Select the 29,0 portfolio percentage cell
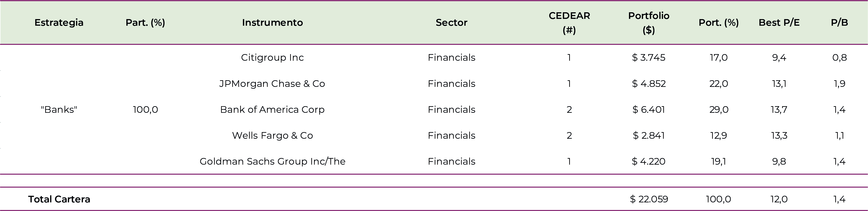868x211 pixels. click(719, 110)
